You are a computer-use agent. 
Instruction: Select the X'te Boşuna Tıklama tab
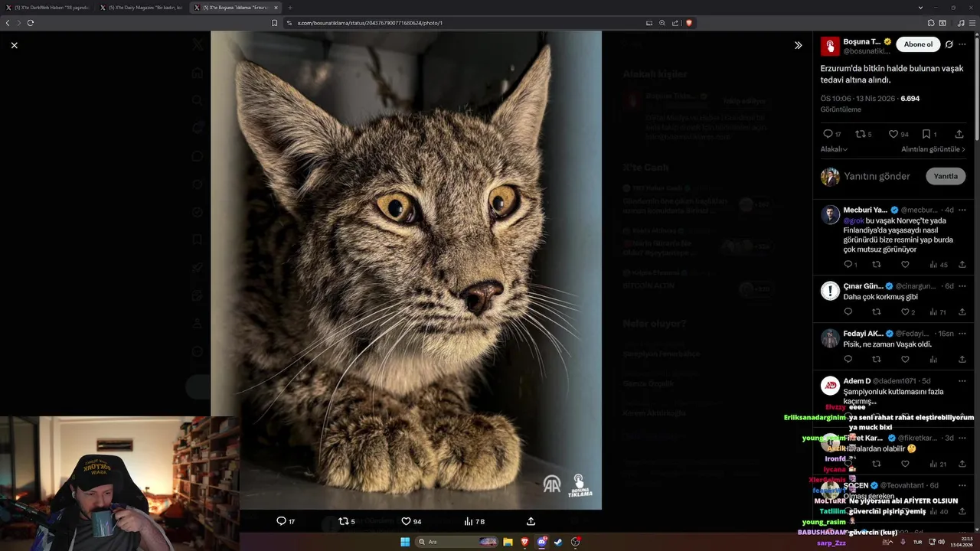coord(236,8)
